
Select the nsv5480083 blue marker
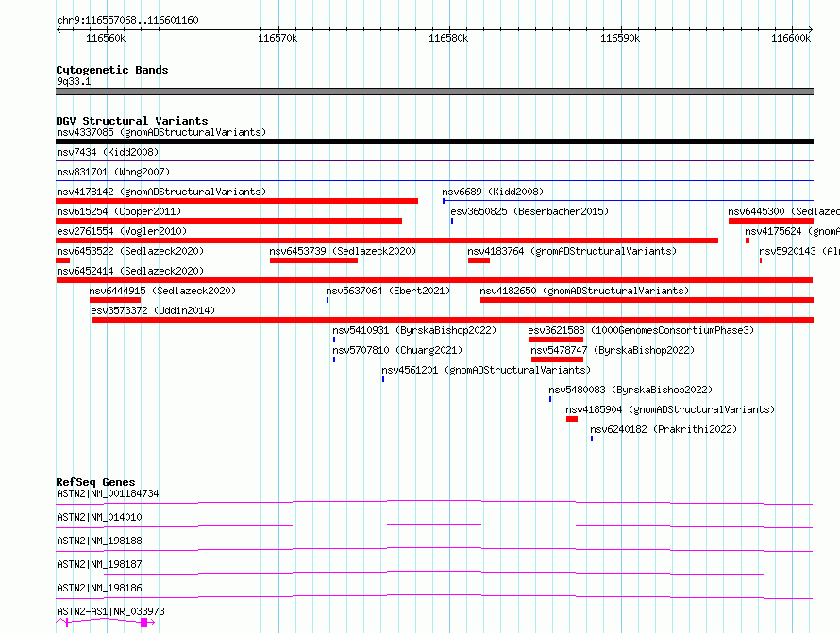click(550, 399)
